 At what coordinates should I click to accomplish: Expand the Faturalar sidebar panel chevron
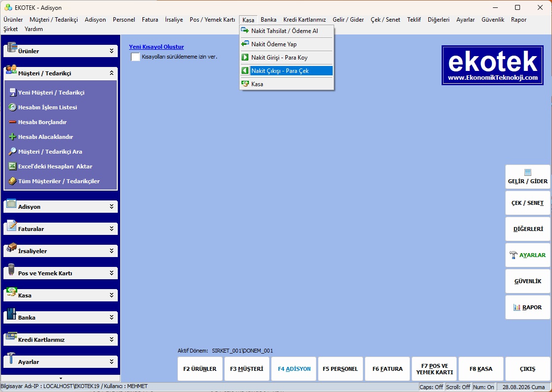111,229
